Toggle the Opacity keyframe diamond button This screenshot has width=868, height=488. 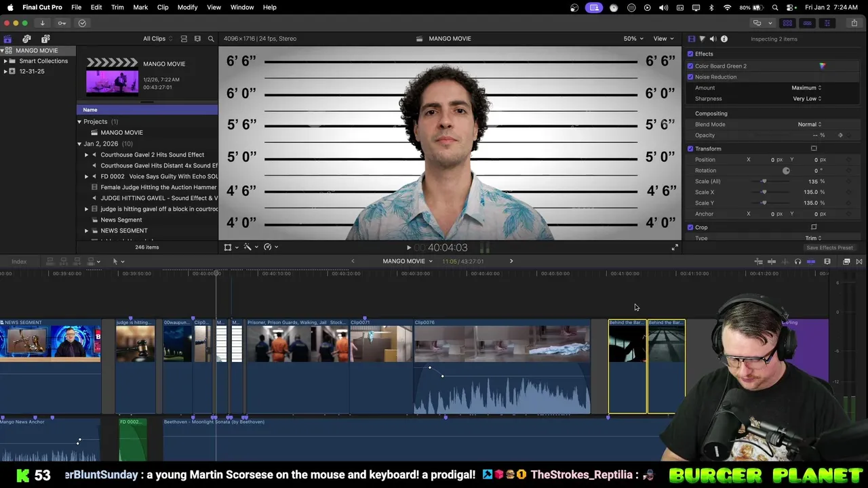841,135
